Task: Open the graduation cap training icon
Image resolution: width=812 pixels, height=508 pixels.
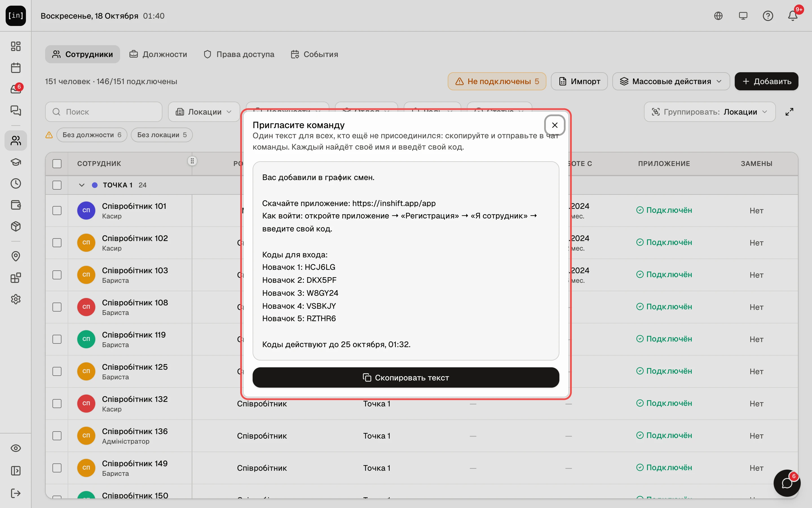Action: [16, 162]
